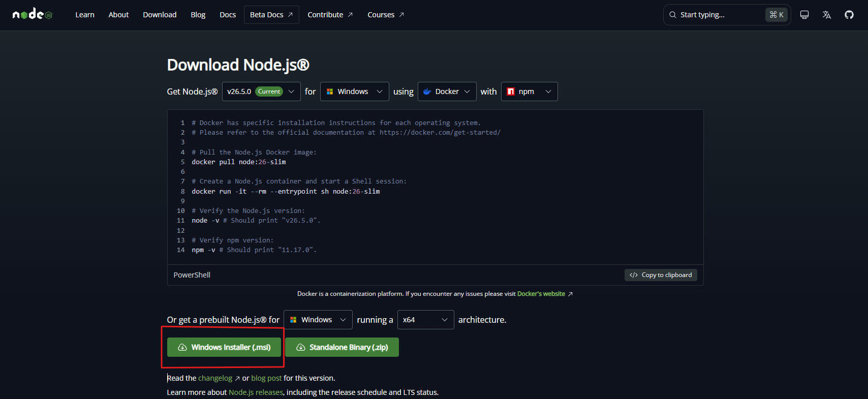The image size is (868, 399).
Task: Click the Docker whale icon
Action: pyautogui.click(x=427, y=91)
